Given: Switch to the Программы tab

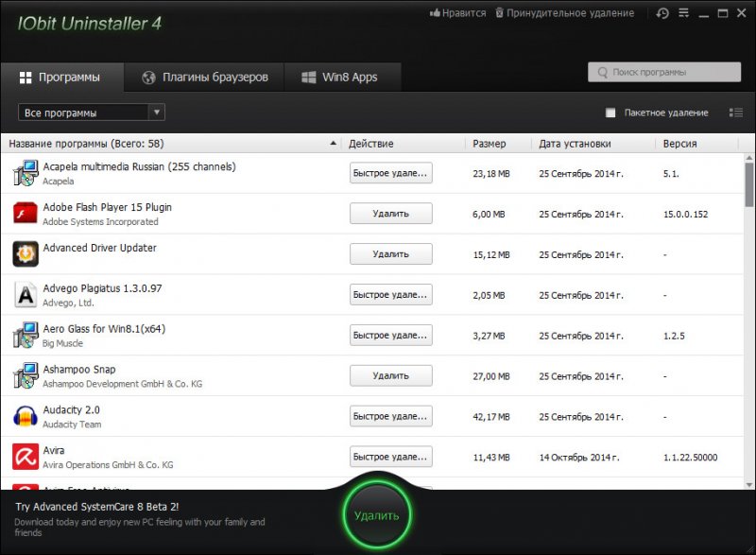Looking at the screenshot, I should point(62,78).
